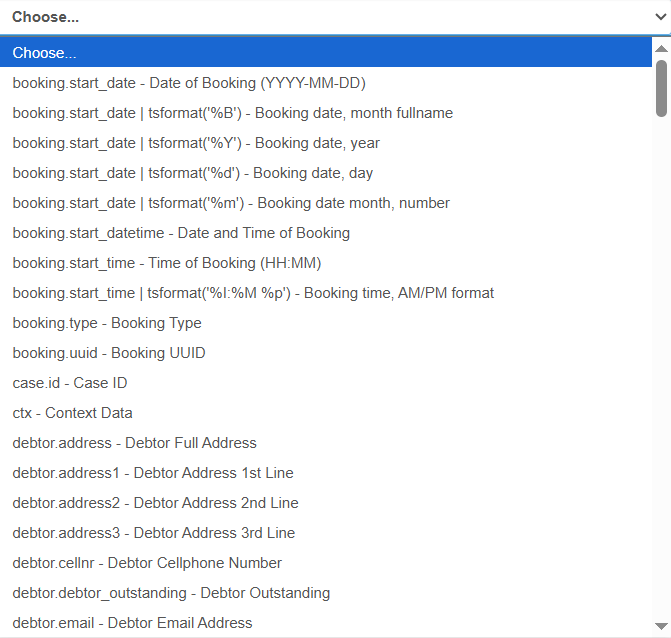Pick Booking date month, number option

231,203
